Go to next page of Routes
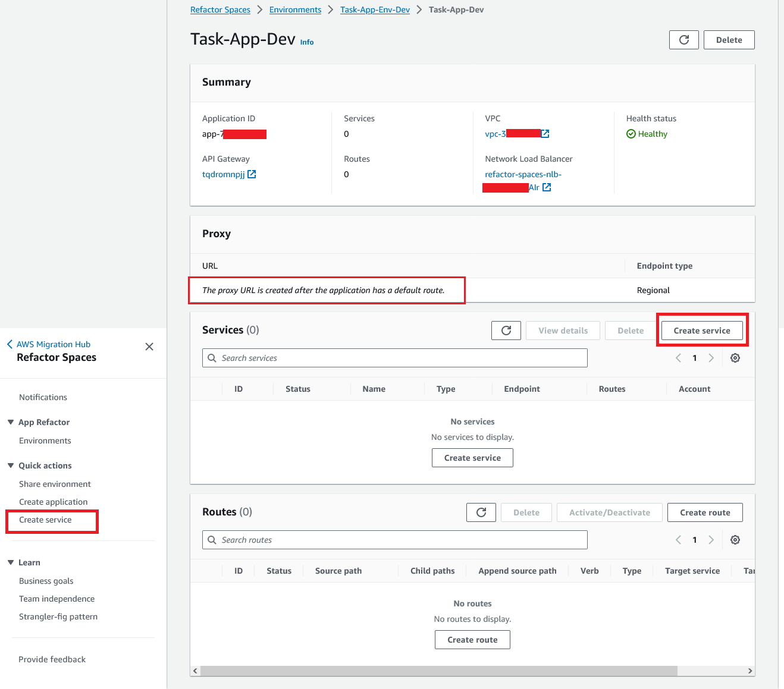Viewport: 784px width, 689px height. point(711,540)
